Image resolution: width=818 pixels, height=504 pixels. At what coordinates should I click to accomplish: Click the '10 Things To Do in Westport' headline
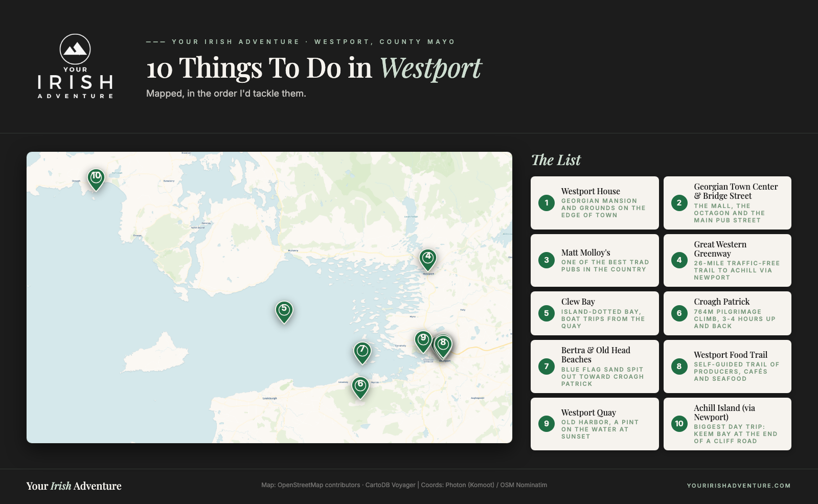pyautogui.click(x=314, y=67)
